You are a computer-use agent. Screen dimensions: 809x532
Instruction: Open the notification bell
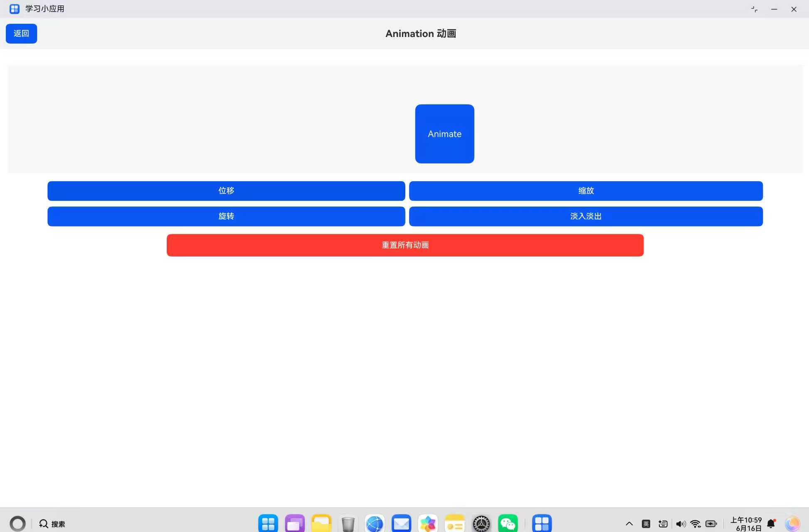point(771,524)
